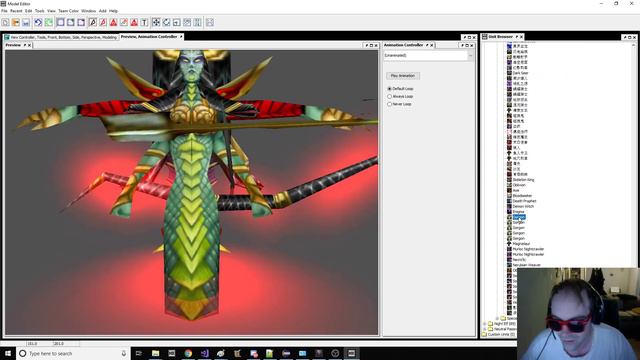The height and width of the screenshot is (360, 640).
Task: Select Never Loop radio button
Action: point(389,104)
